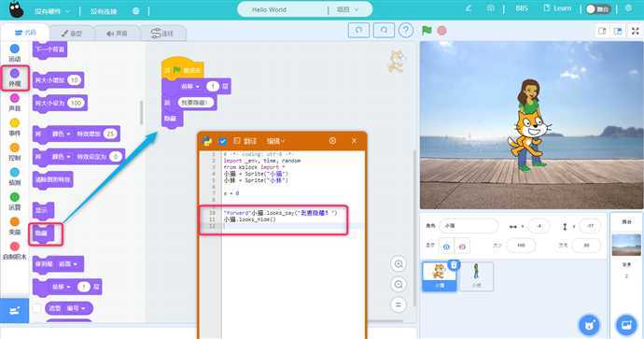Click the hide block in palette
Screen dimensions: 644x339
coord(43,233)
